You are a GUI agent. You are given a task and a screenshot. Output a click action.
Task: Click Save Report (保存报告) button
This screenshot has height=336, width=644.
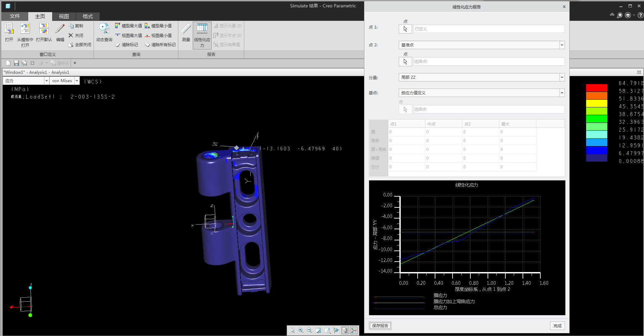380,326
